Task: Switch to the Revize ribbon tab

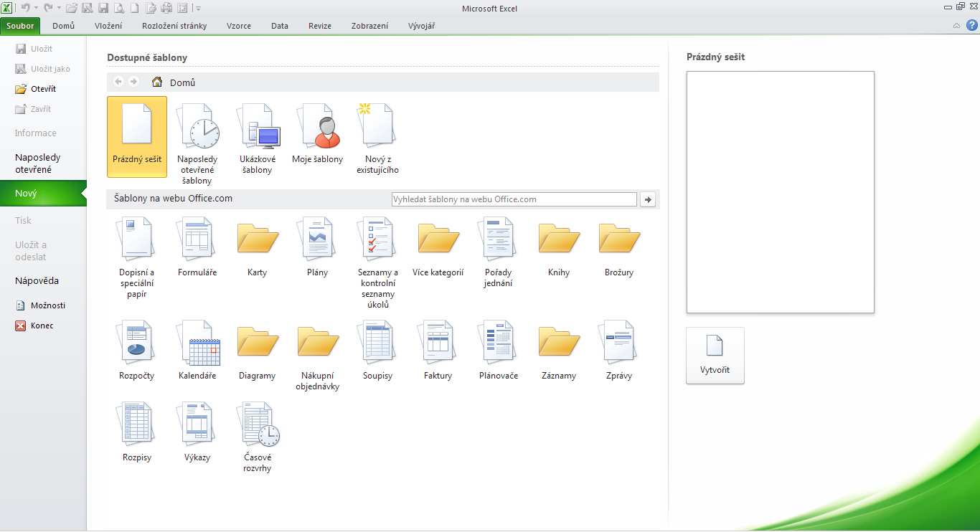Action: [320, 26]
